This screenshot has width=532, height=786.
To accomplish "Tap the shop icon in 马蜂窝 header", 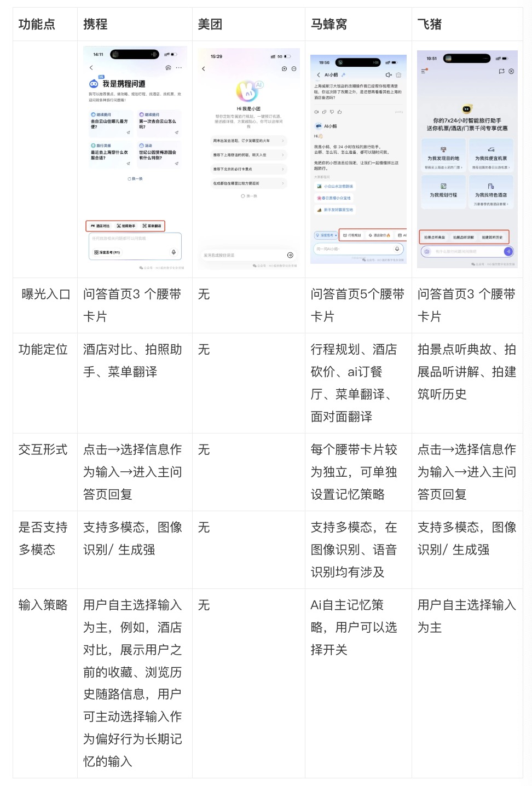I will (398, 75).
